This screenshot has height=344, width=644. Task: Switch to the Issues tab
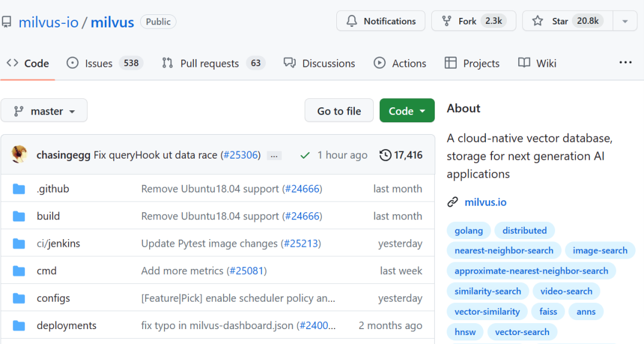coord(104,63)
